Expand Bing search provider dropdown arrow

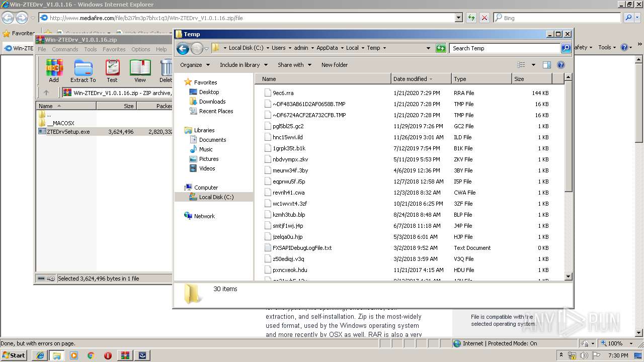[x=638, y=18]
